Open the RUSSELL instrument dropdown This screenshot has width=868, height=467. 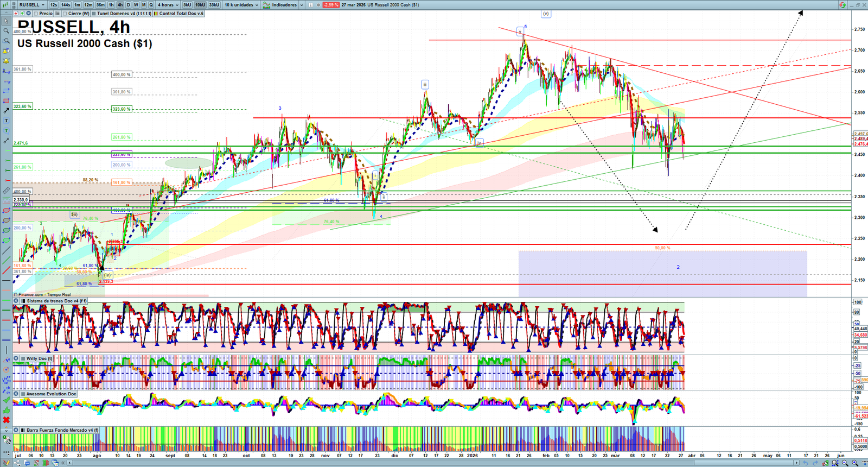pos(31,5)
